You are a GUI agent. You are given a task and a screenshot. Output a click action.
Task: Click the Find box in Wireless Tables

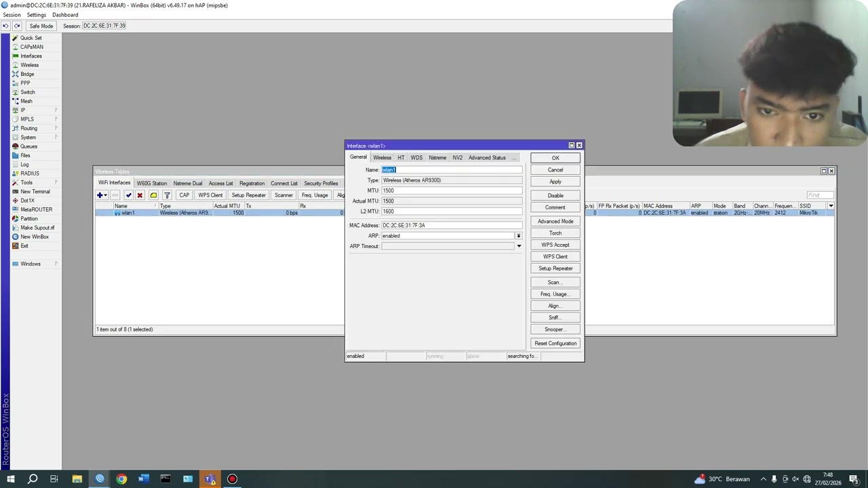click(x=819, y=195)
